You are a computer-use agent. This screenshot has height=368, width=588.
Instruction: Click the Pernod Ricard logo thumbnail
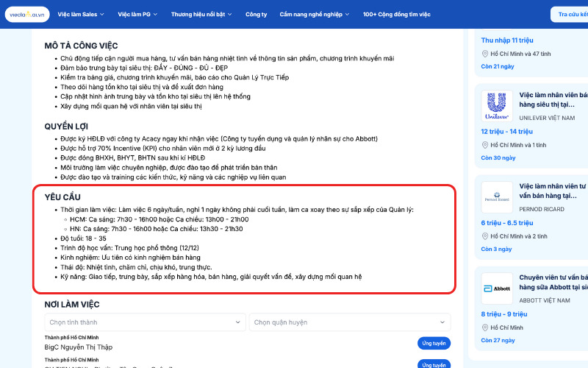[497, 197]
